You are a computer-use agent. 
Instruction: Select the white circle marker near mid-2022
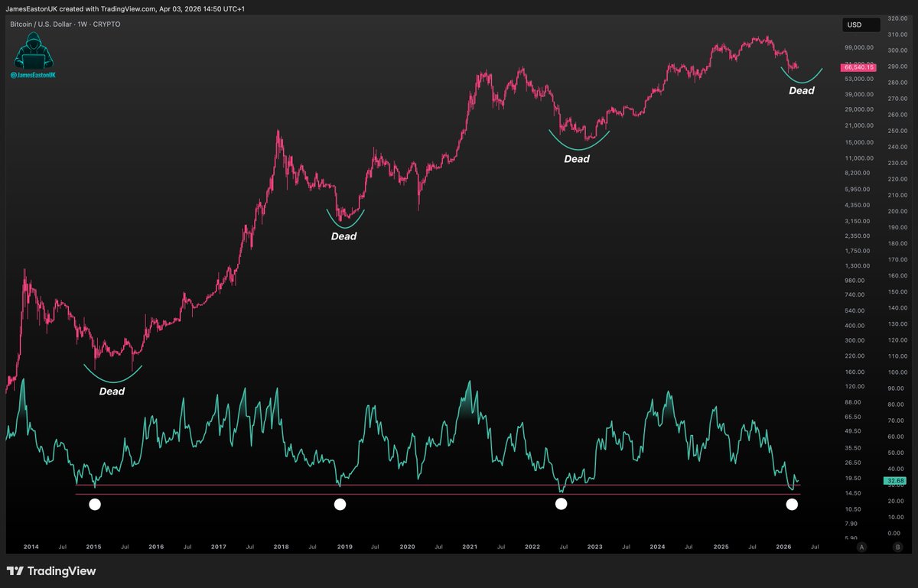click(561, 504)
